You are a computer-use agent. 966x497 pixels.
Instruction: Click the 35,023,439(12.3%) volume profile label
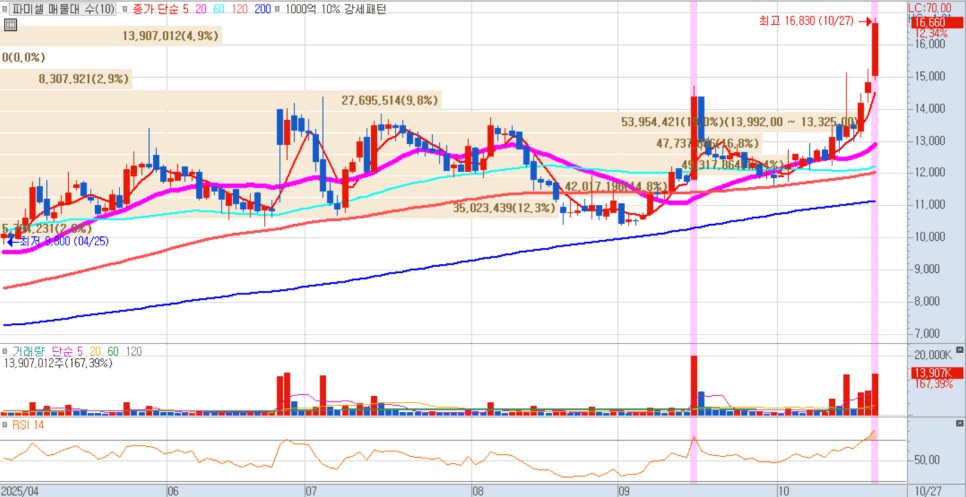click(505, 208)
